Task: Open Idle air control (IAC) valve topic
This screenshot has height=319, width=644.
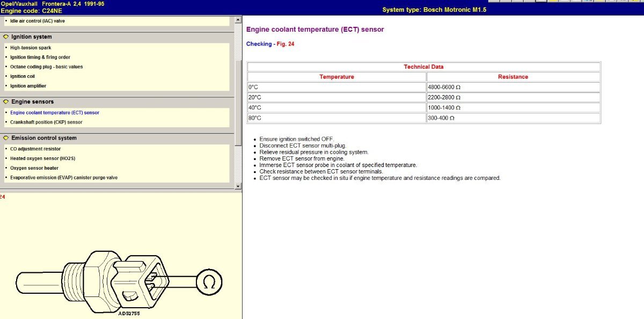Action: coord(38,21)
